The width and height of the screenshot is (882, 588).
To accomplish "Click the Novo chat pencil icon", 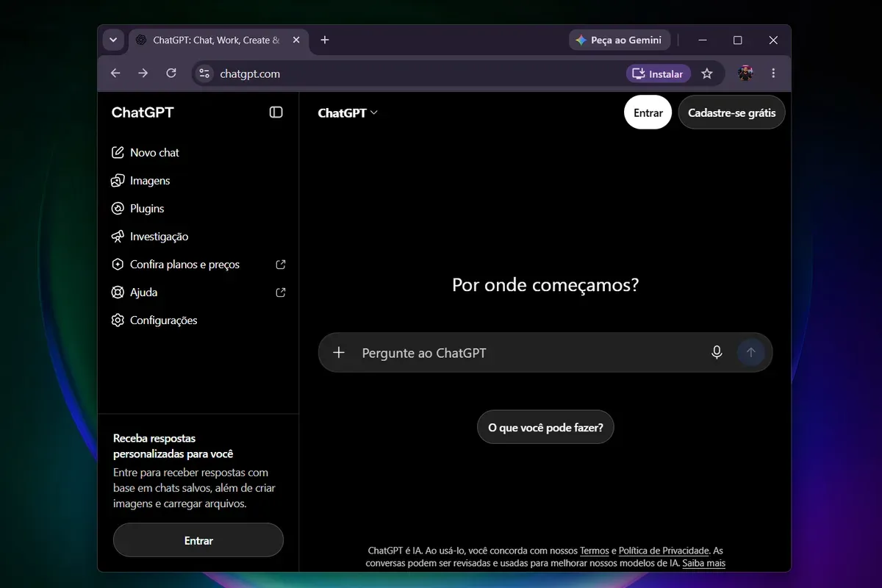I will [x=118, y=153].
